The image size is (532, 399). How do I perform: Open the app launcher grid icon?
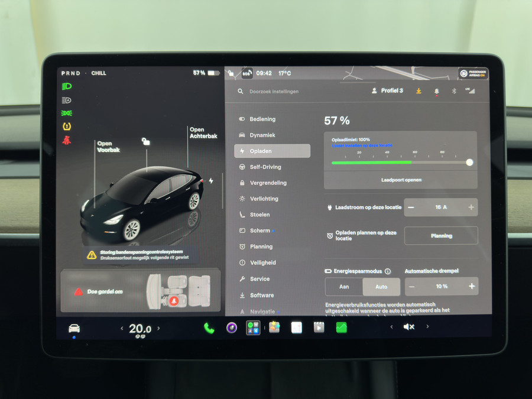tap(253, 327)
